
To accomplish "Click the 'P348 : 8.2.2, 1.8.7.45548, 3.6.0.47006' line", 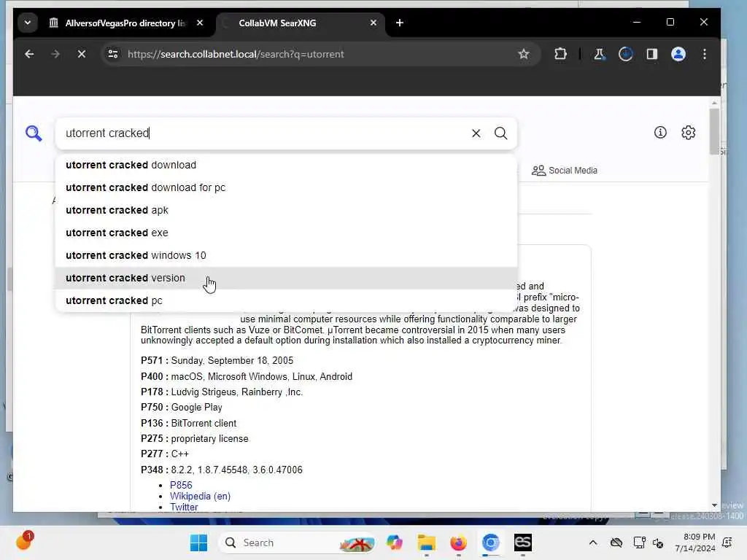I will (222, 470).
